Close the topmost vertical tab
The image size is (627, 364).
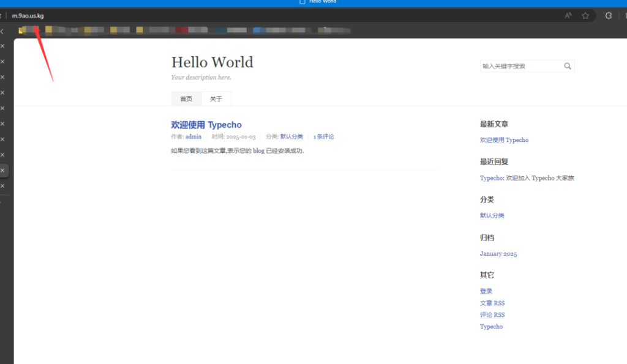pyautogui.click(x=2, y=46)
